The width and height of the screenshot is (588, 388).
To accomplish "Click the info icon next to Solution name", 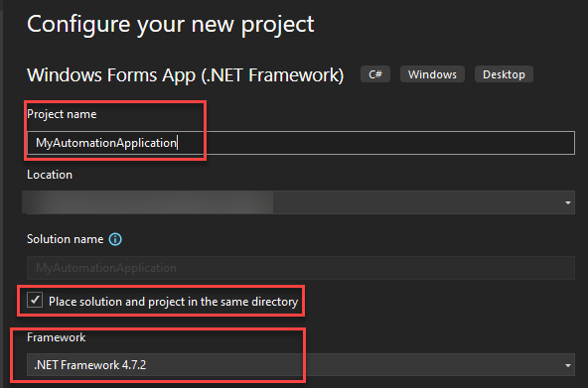I will [x=115, y=239].
